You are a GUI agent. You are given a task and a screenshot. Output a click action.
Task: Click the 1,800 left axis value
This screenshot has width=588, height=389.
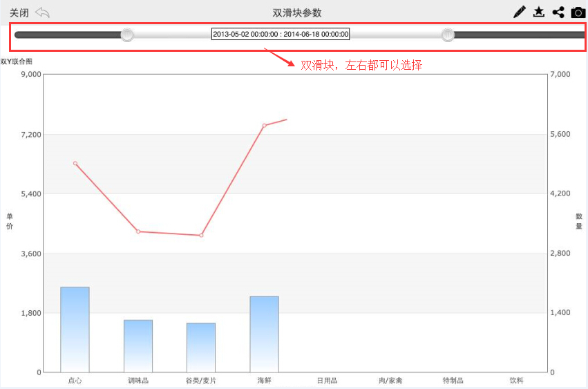click(31, 313)
